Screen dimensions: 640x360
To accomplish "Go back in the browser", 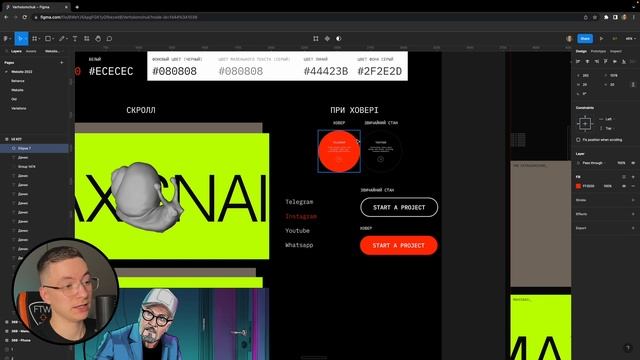I will 6,17.
